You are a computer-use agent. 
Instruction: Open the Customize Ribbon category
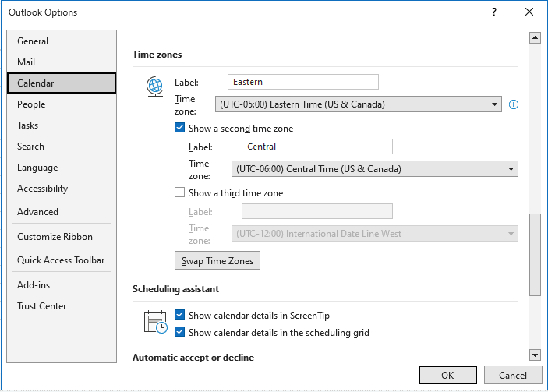click(62, 237)
